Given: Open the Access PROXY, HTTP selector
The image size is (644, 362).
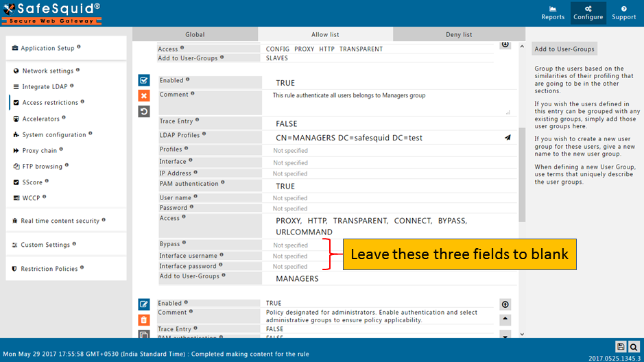Looking at the screenshot, I should point(390,226).
